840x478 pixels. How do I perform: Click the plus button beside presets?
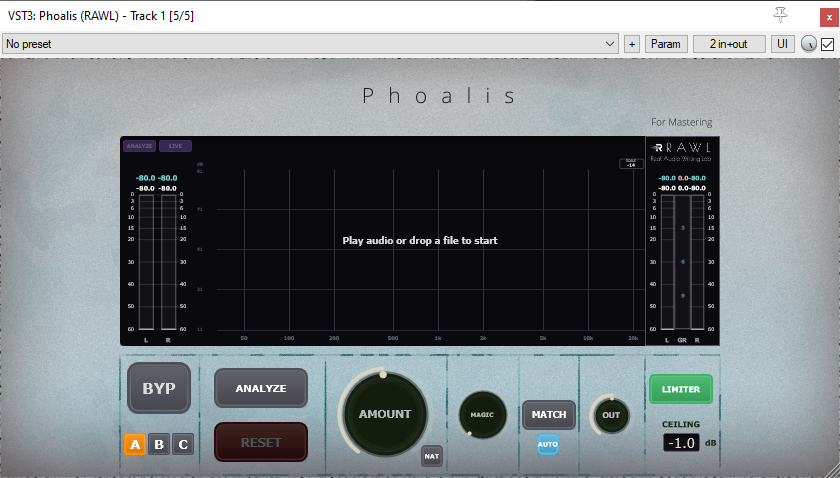click(632, 44)
